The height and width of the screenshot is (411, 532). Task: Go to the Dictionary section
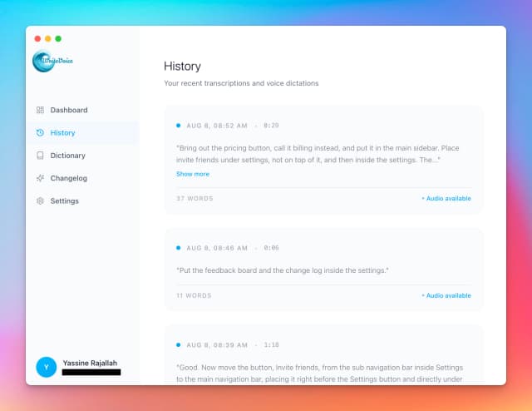(x=68, y=156)
